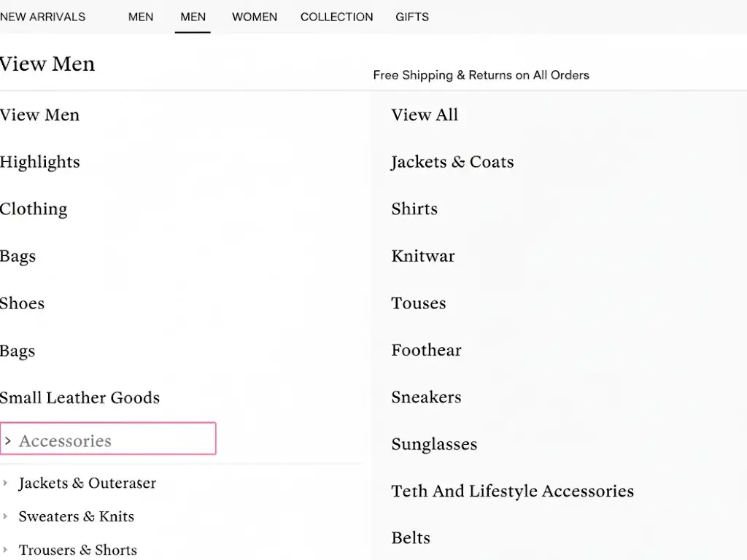Switch to the WOMEN navigation tab
Viewport: 747px width, 560px height.
coord(254,17)
